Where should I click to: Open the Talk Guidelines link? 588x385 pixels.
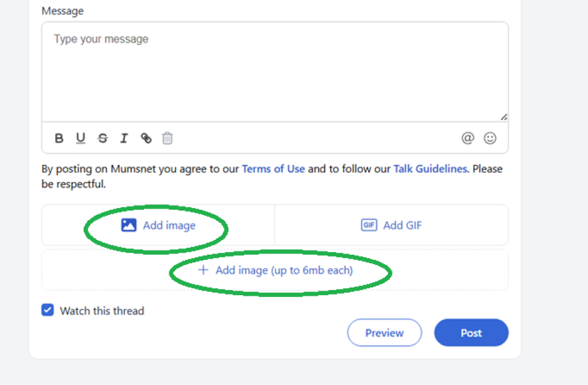[430, 169]
